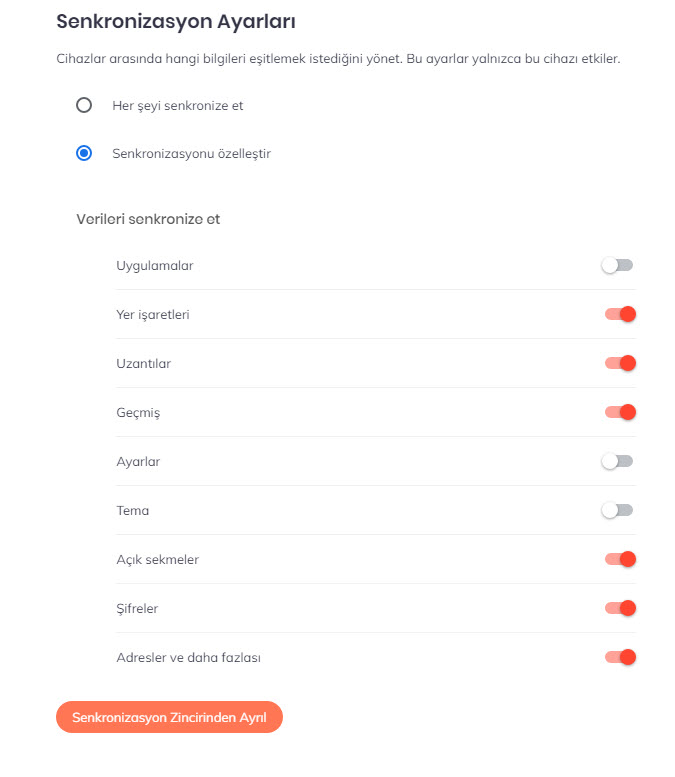Click the 'Geçmiş' row label text
Image resolution: width=675 pixels, height=777 pixels.
point(138,412)
